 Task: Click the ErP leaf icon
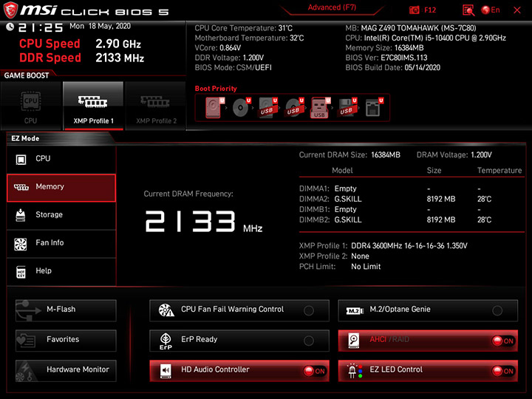click(166, 341)
